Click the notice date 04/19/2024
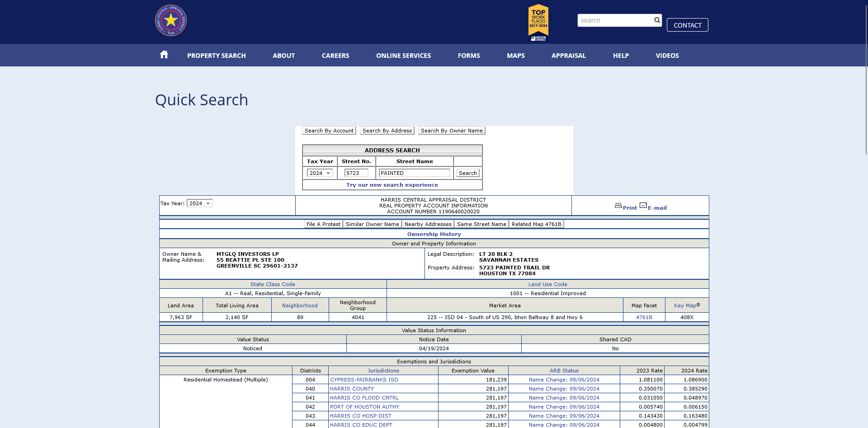Viewport: 868px width, 428px height. tap(434, 348)
